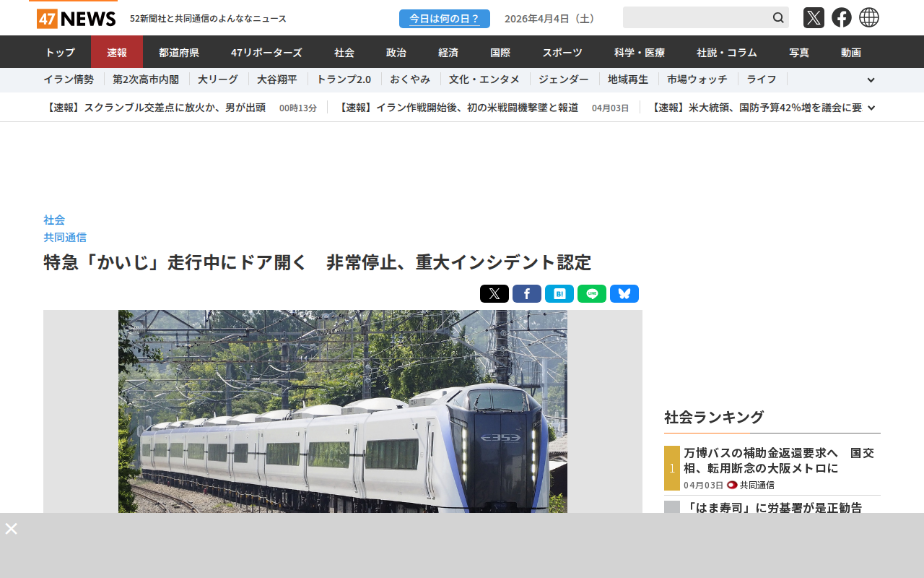Share article on Facebook share button
Image resolution: width=924 pixels, height=578 pixels.
(x=527, y=294)
